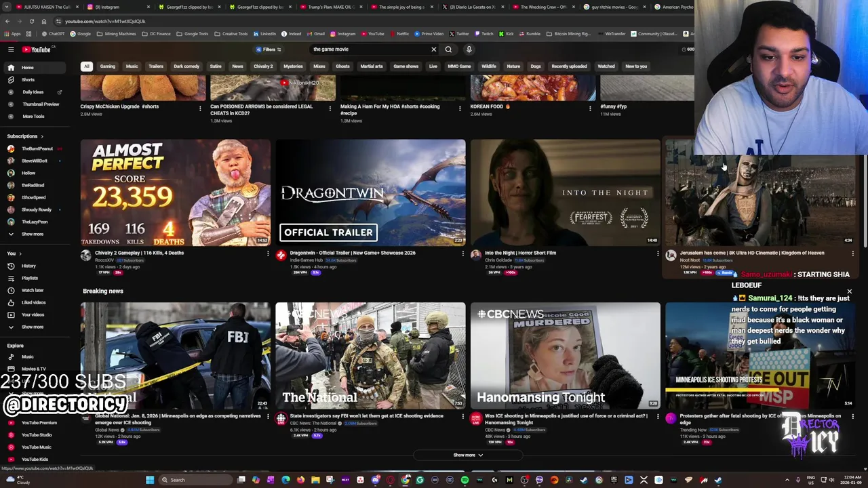Select the Trailers category chip
Screen dimensions: 868x488
click(156, 66)
